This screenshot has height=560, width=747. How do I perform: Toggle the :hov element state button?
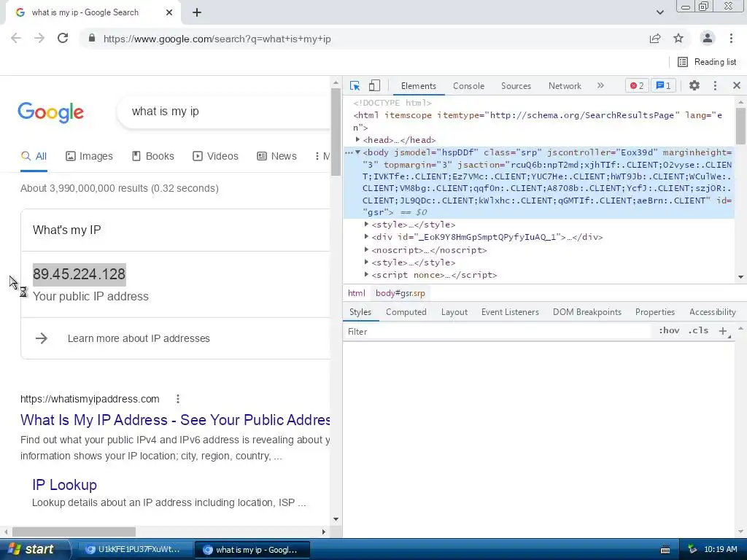point(669,330)
